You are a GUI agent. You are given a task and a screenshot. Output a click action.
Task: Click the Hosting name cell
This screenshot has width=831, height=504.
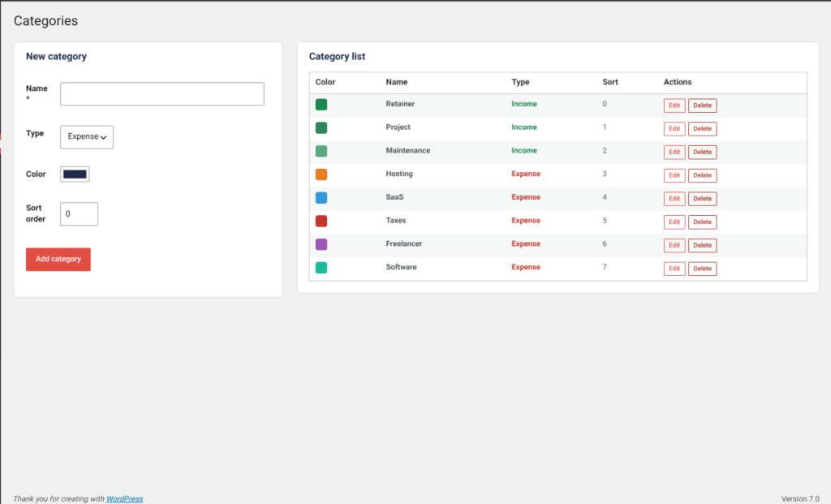399,174
